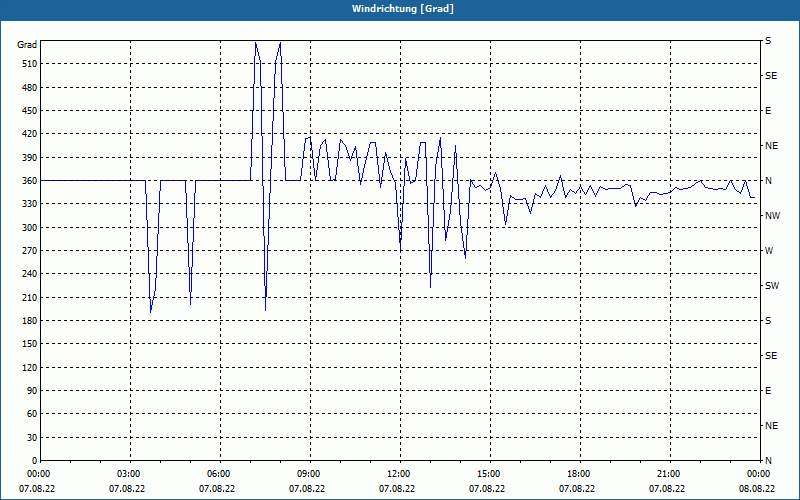Click the 270 axis value
This screenshot has height=500, width=800.
(x=30, y=251)
